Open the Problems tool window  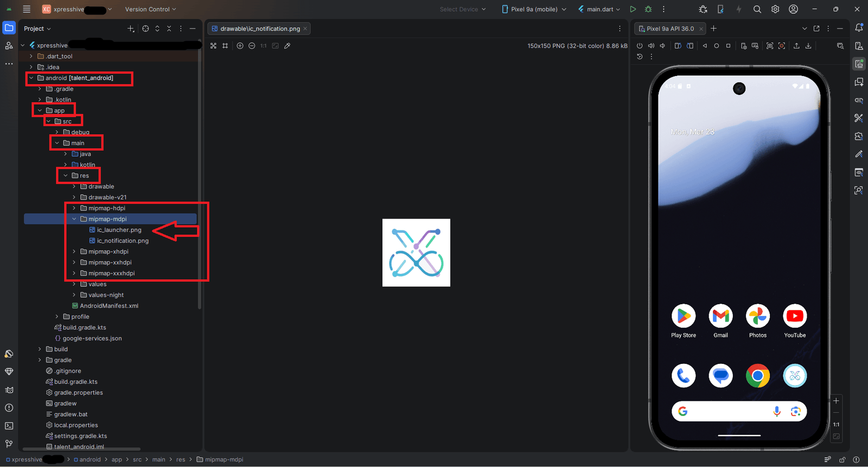pos(9,408)
